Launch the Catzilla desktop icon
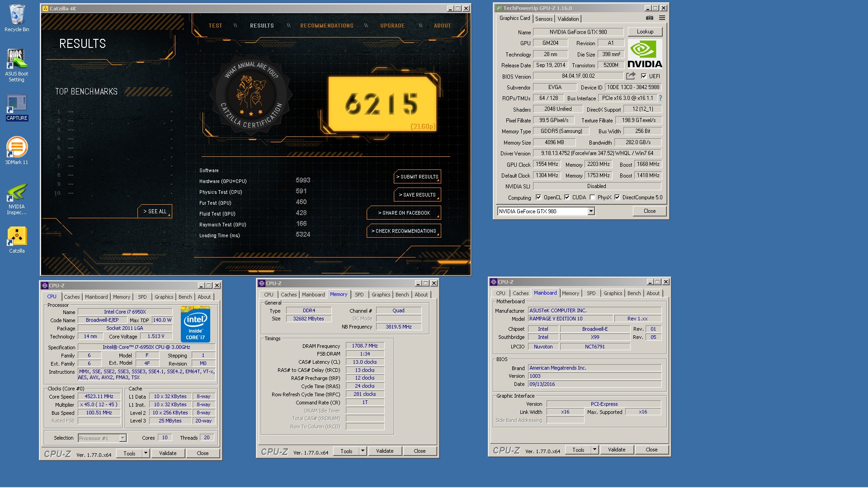 tap(17, 239)
